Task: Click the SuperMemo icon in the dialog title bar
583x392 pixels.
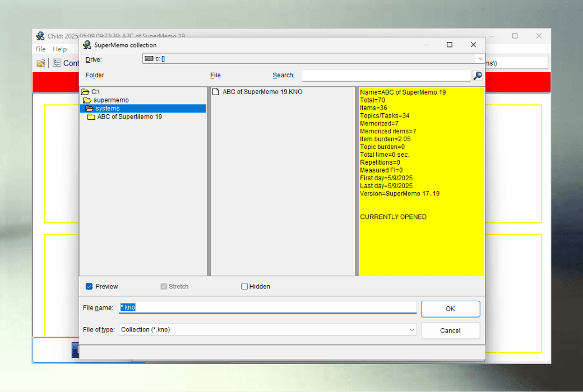Action: tap(87, 45)
